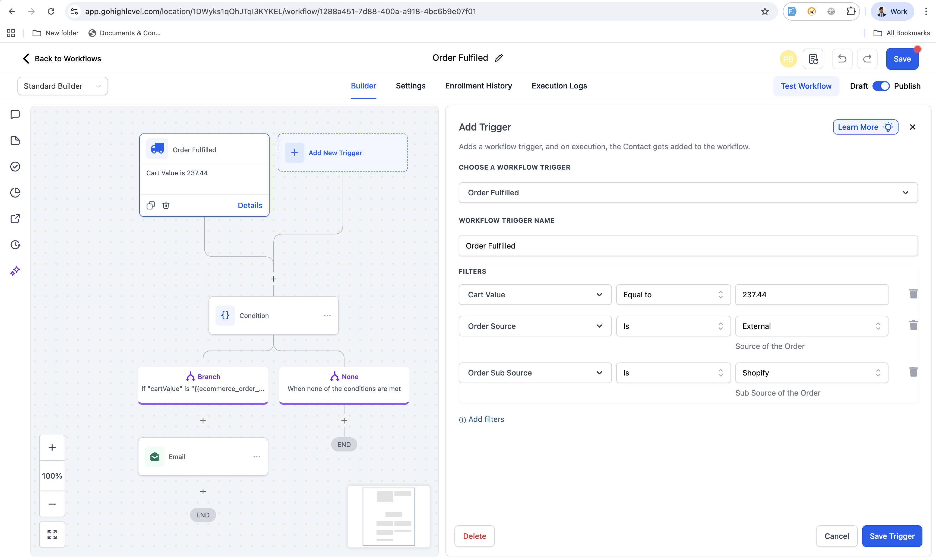The width and height of the screenshot is (936, 560).
Task: Duplicate the Order Fulfilled trigger card
Action: click(150, 205)
